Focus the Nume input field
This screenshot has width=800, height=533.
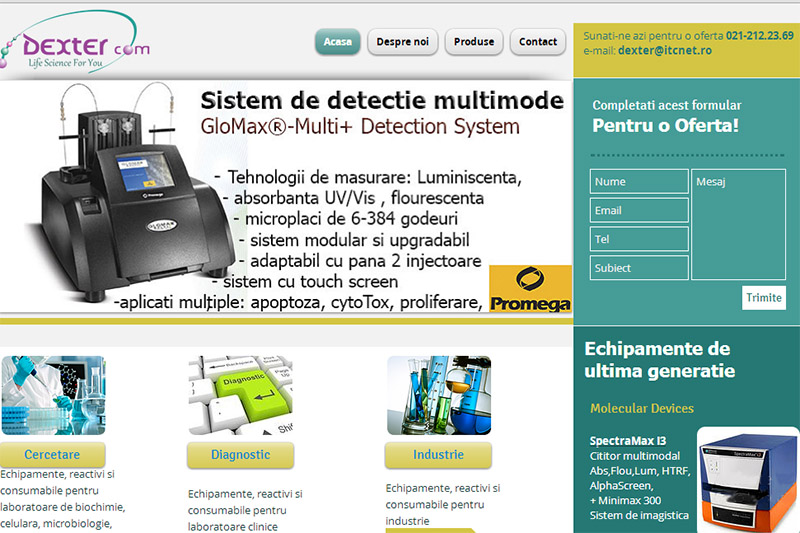click(x=638, y=182)
